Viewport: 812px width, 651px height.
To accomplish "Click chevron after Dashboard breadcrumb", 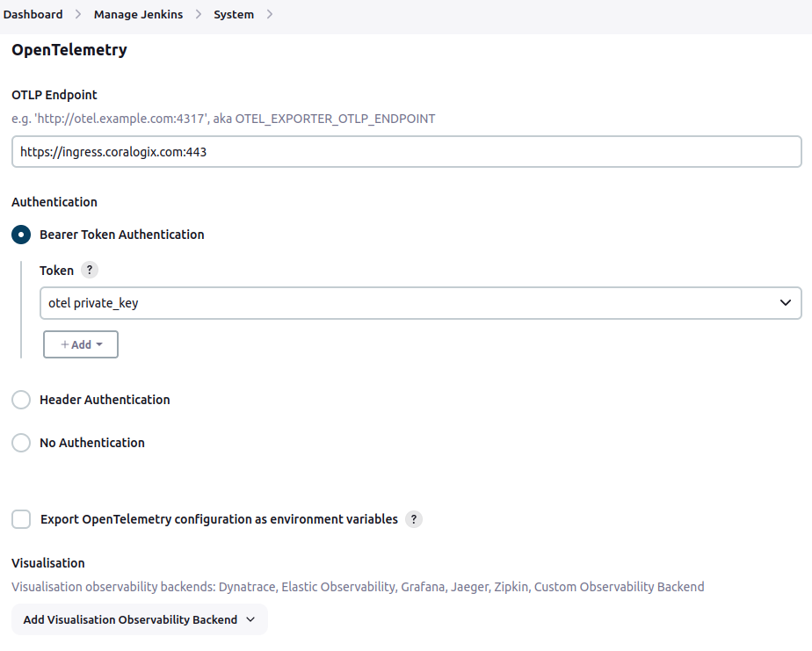I will point(78,15).
